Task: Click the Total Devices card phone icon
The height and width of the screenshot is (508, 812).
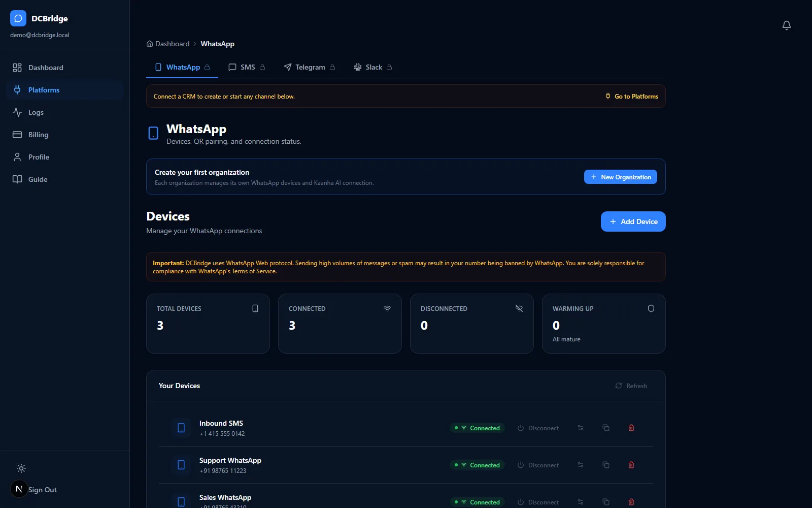Action: pos(255,308)
